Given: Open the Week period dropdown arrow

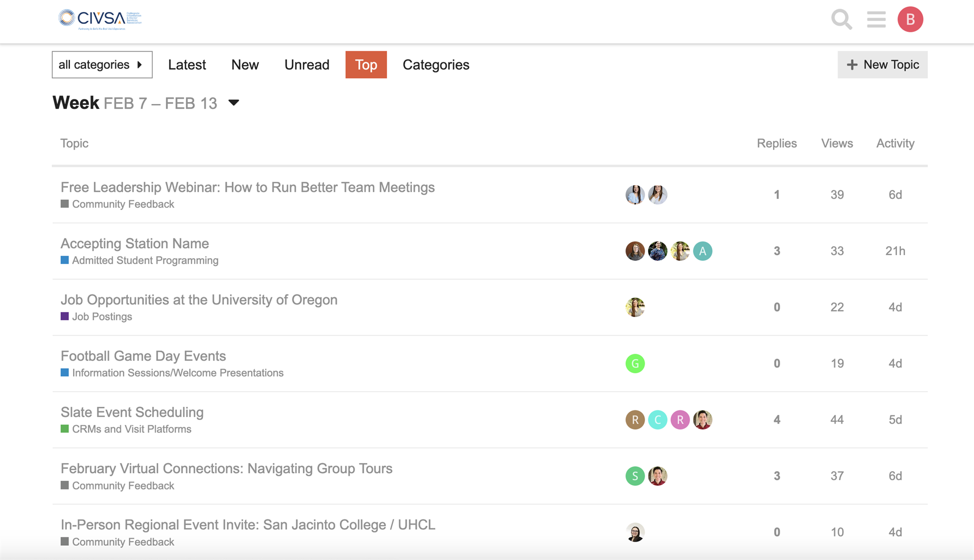Looking at the screenshot, I should coord(233,103).
